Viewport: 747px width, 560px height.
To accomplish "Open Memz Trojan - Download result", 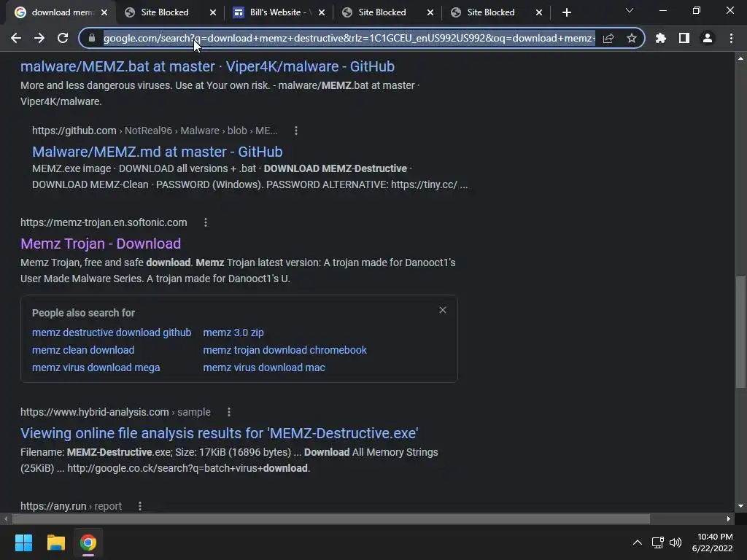I will click(101, 244).
